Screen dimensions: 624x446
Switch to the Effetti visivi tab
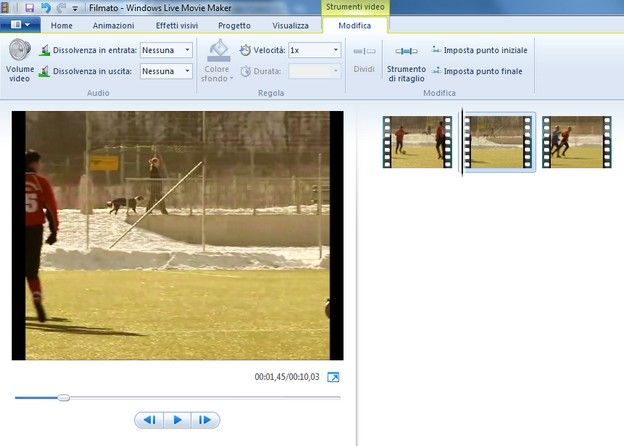pos(177,25)
